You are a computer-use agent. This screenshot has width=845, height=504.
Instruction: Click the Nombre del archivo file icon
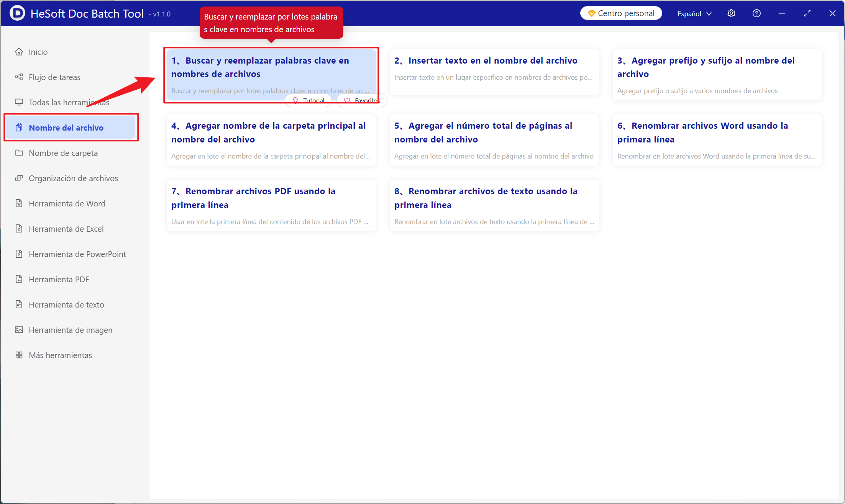pyautogui.click(x=19, y=128)
